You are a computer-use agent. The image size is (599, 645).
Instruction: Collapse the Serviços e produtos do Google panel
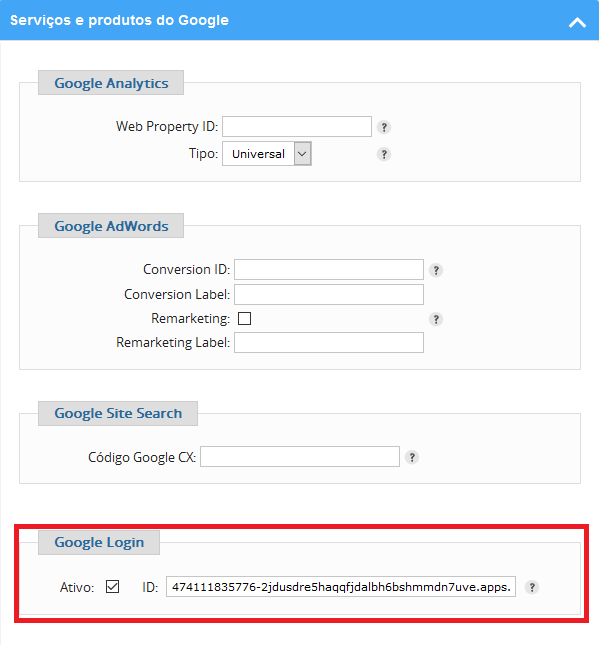[x=577, y=22]
